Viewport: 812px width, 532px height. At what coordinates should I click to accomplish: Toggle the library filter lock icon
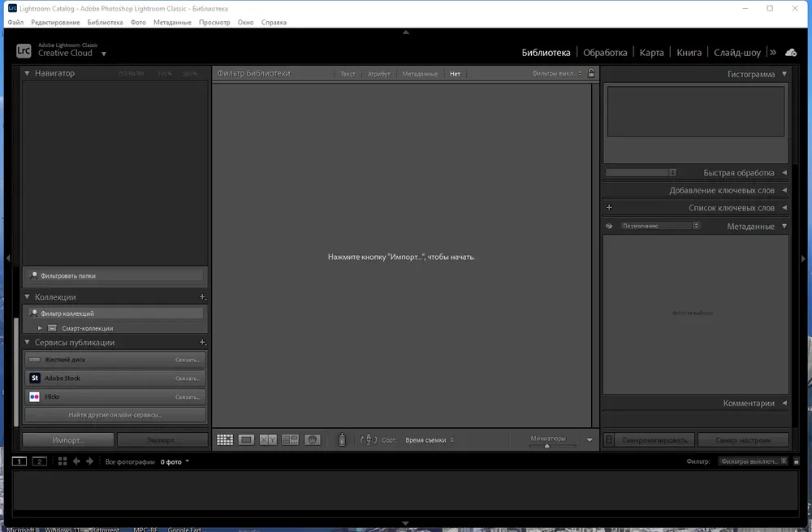coord(591,73)
